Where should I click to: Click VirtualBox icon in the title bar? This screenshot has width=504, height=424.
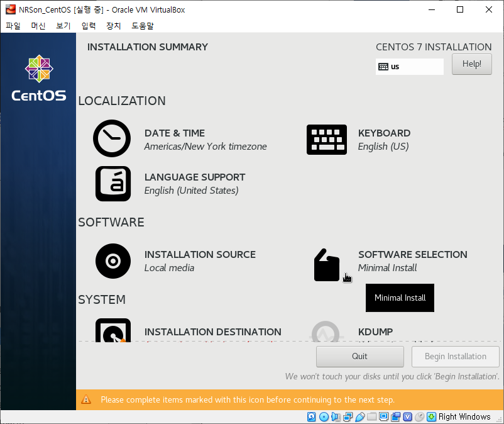pyautogui.click(x=11, y=9)
